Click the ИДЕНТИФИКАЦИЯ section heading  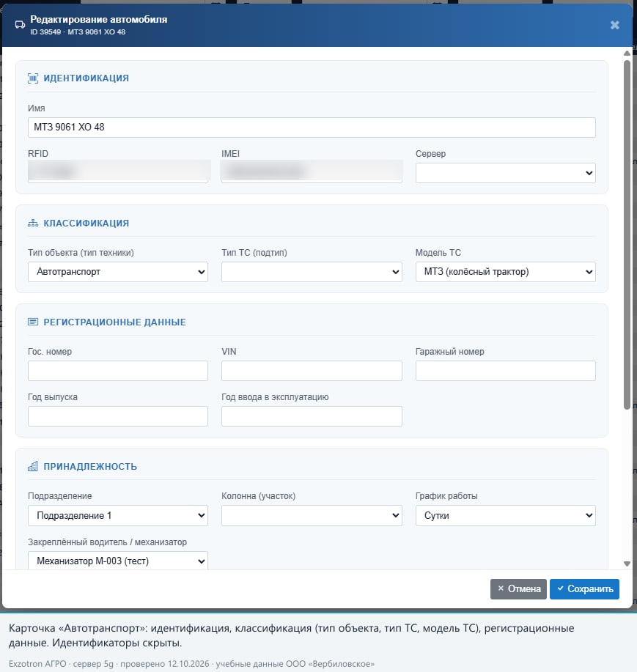[86, 78]
